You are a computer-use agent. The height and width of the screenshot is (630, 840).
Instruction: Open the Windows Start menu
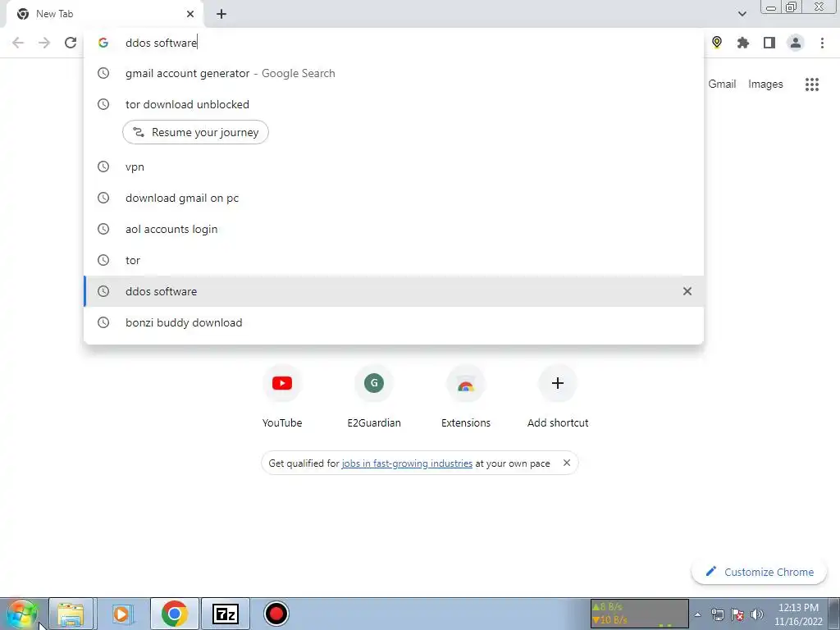(22, 614)
